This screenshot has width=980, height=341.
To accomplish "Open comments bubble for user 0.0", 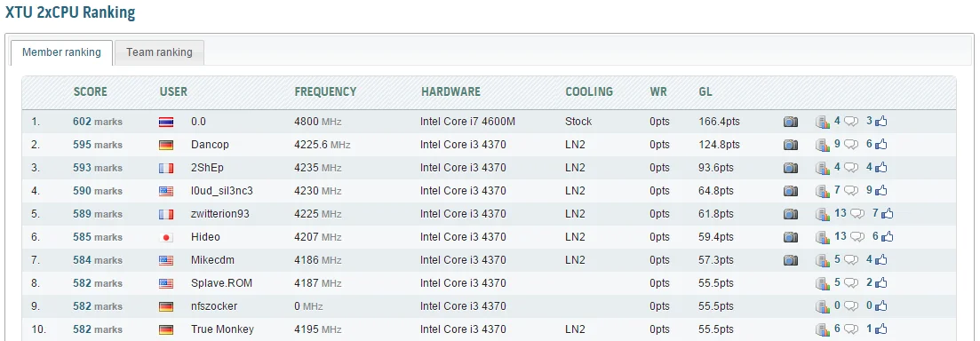I will pyautogui.click(x=850, y=122).
